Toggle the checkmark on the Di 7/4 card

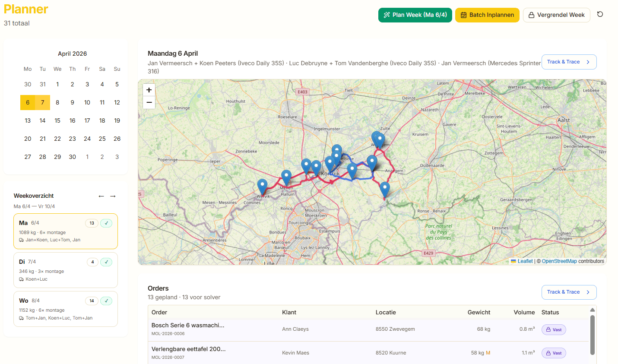pyautogui.click(x=106, y=262)
